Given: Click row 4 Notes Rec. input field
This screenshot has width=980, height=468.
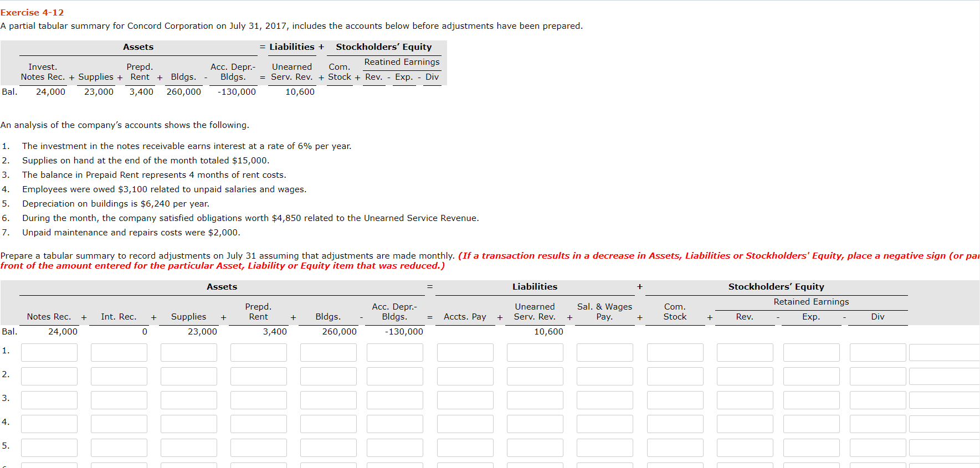Looking at the screenshot, I should pos(49,424).
